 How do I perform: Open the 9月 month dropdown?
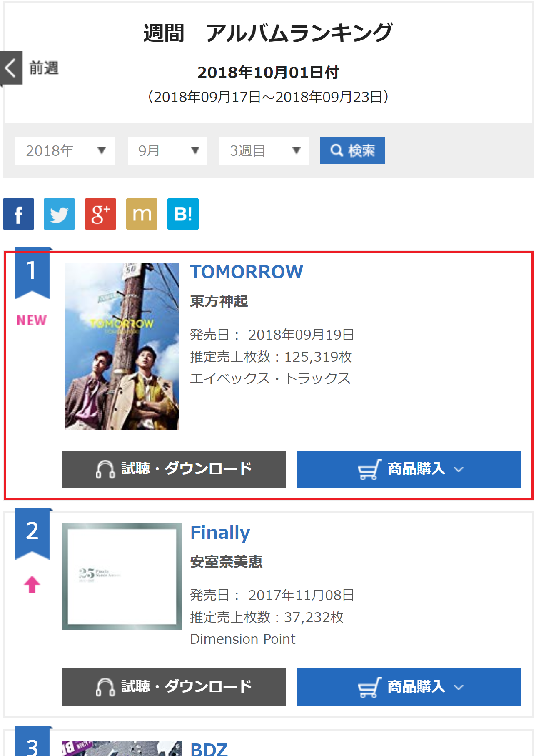[x=167, y=151]
